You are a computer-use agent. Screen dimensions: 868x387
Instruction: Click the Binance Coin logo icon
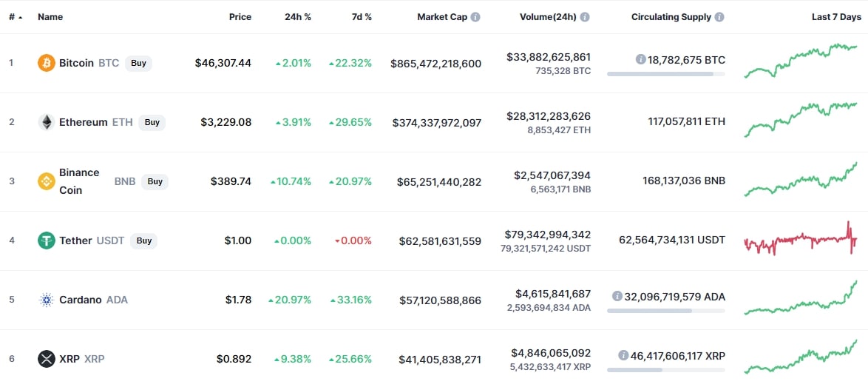tap(47, 181)
